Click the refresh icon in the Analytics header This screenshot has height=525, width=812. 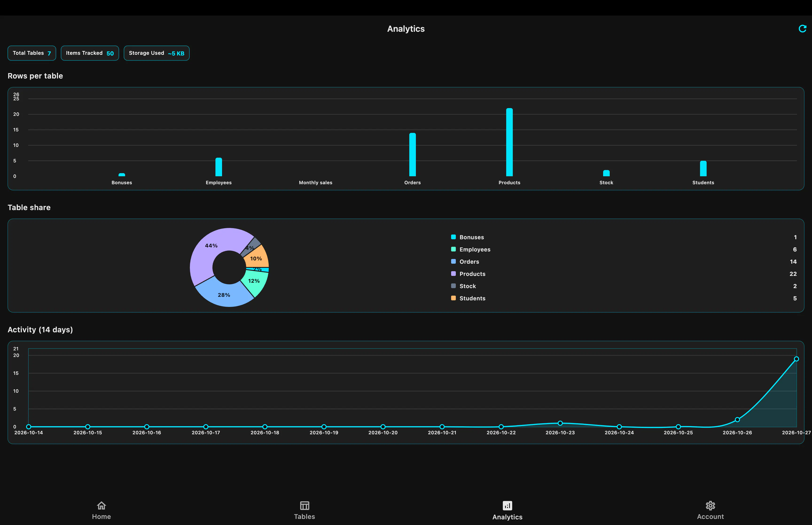pos(802,29)
